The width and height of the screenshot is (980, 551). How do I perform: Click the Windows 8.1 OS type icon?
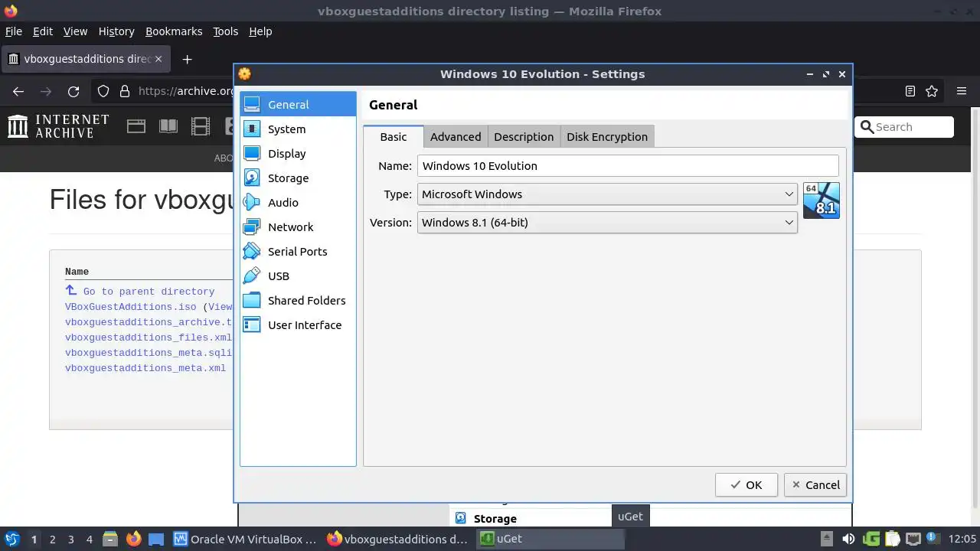822,201
